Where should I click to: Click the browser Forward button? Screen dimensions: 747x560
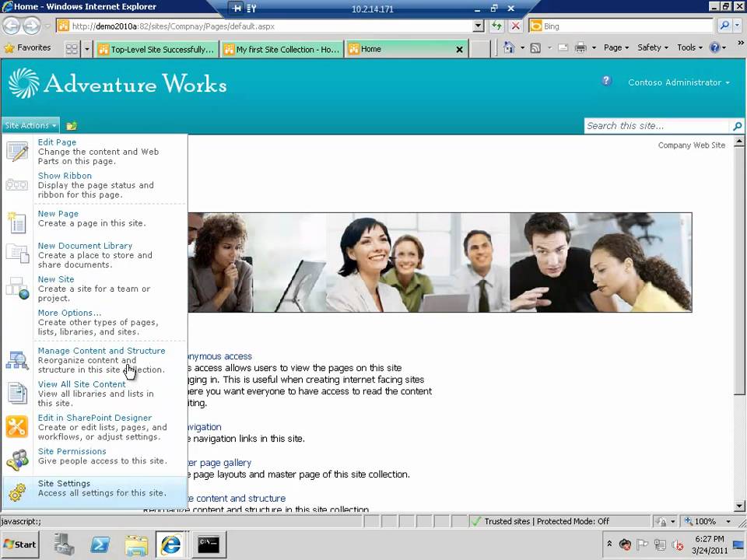[x=31, y=26]
